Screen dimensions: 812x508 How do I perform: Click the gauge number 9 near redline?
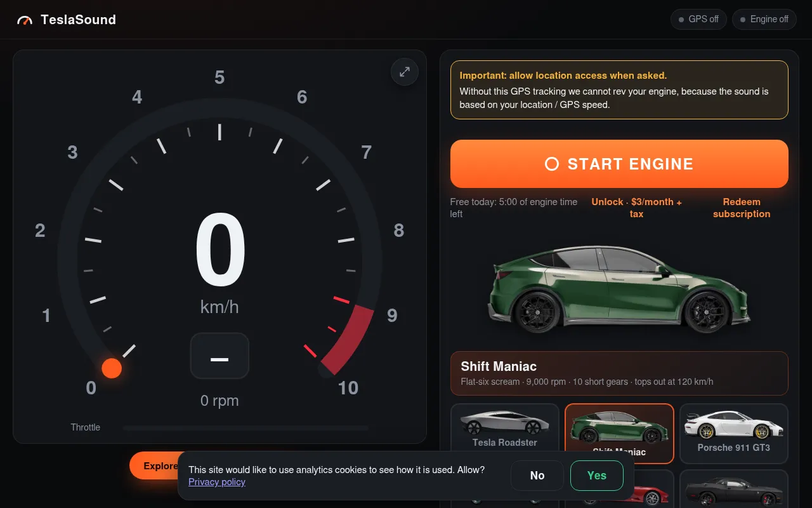pyautogui.click(x=392, y=316)
